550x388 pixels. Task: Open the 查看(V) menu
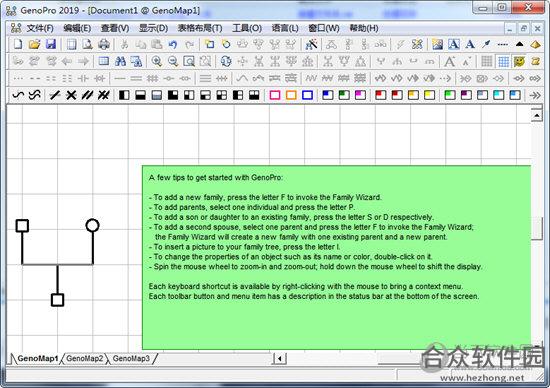click(x=115, y=28)
